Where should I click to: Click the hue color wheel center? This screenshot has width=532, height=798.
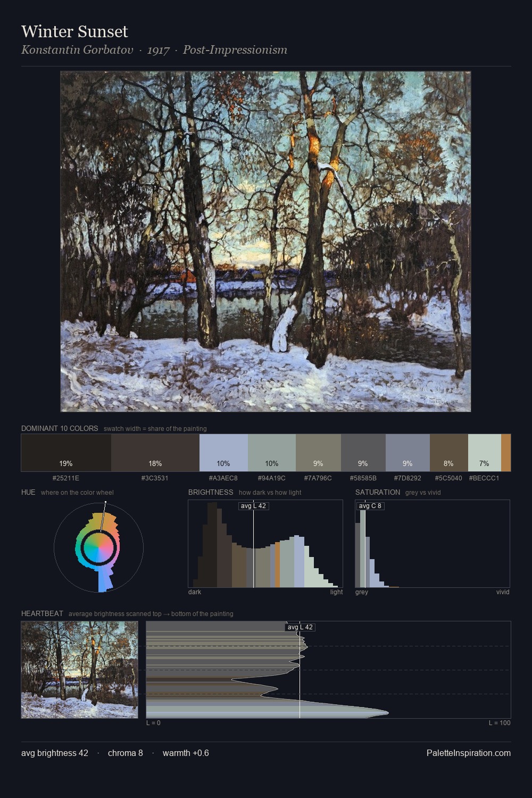coord(99,547)
